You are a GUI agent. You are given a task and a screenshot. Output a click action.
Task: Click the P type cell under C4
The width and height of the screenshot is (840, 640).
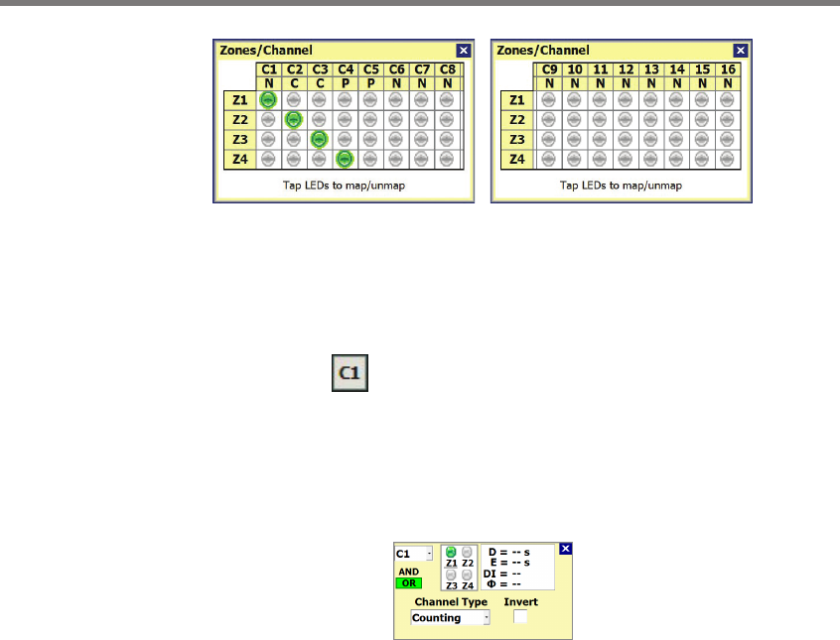point(346,83)
